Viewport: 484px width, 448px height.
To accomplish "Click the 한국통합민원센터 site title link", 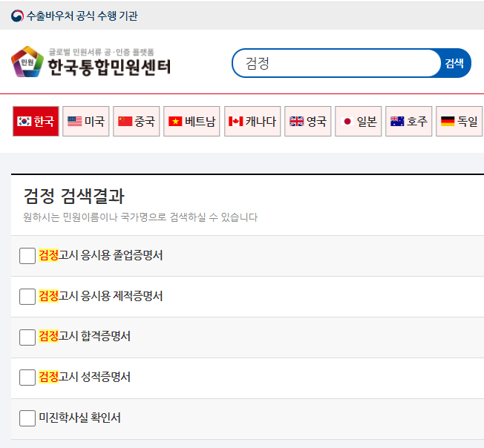I will coord(109,67).
